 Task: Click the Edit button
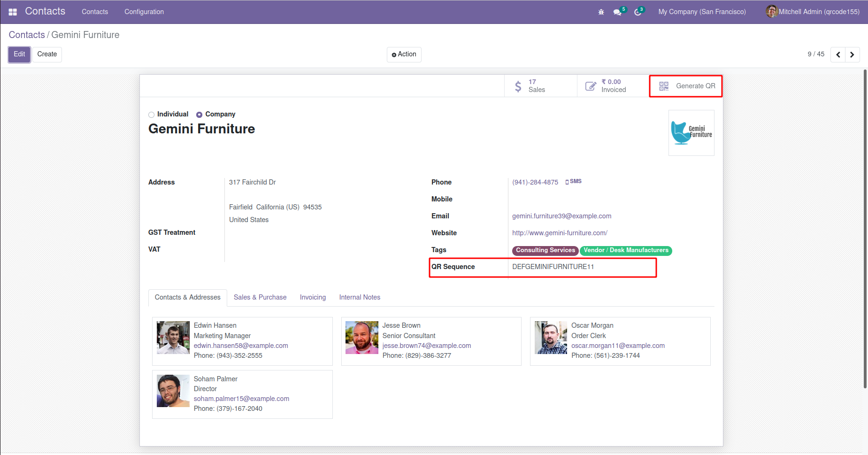click(x=19, y=54)
